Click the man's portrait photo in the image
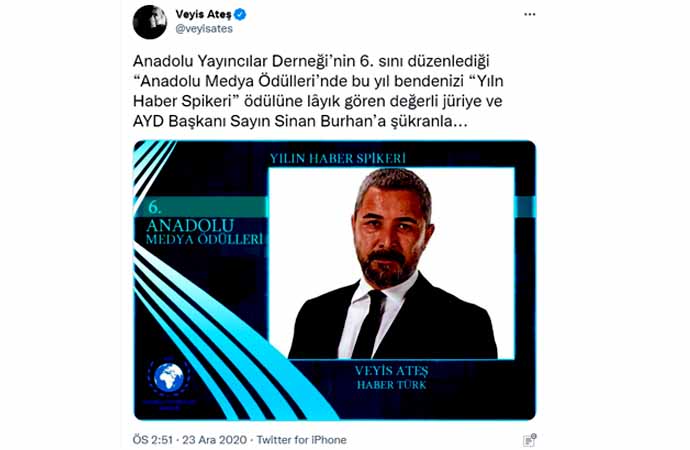The height and width of the screenshot is (450, 690). (391, 263)
